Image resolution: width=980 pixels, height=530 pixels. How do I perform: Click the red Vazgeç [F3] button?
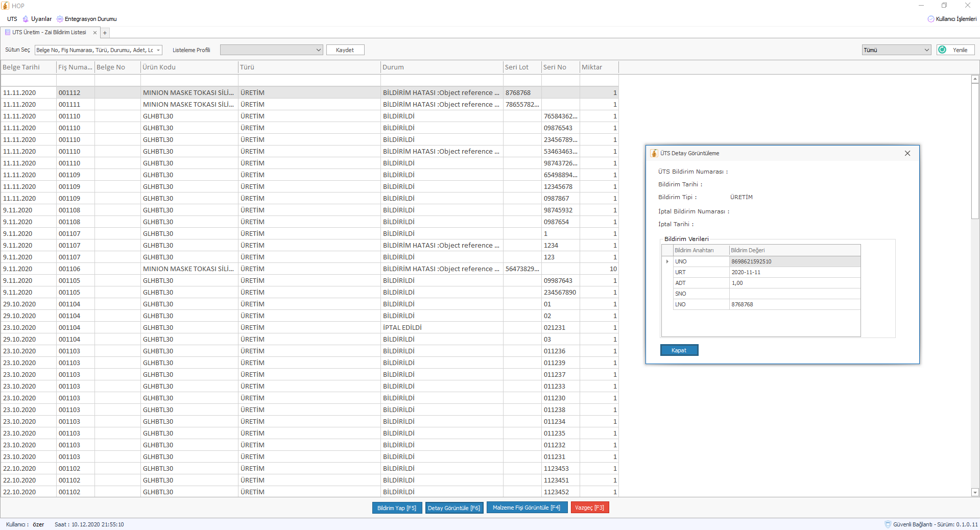click(x=589, y=508)
